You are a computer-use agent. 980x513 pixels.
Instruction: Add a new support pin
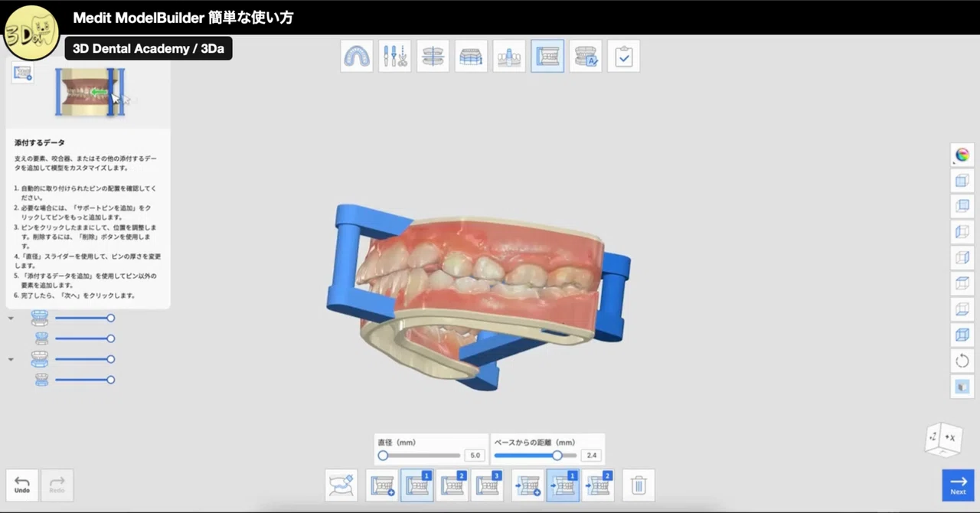coord(383,485)
